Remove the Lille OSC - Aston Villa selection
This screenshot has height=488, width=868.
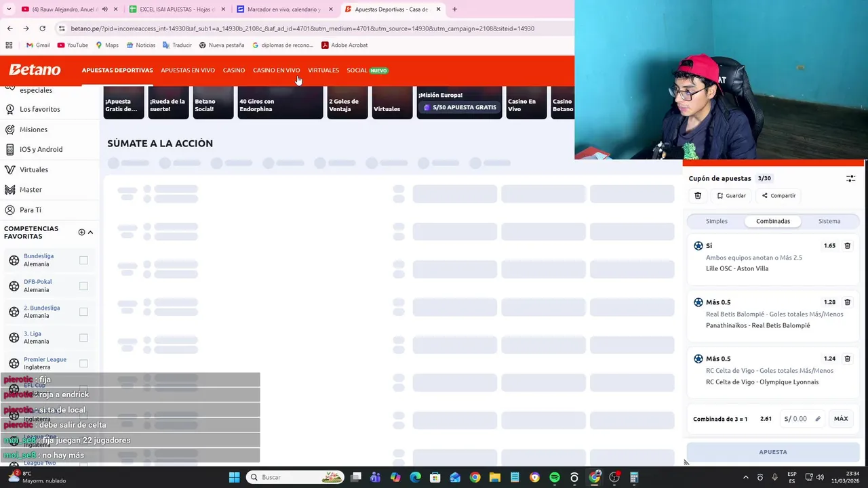[847, 245]
